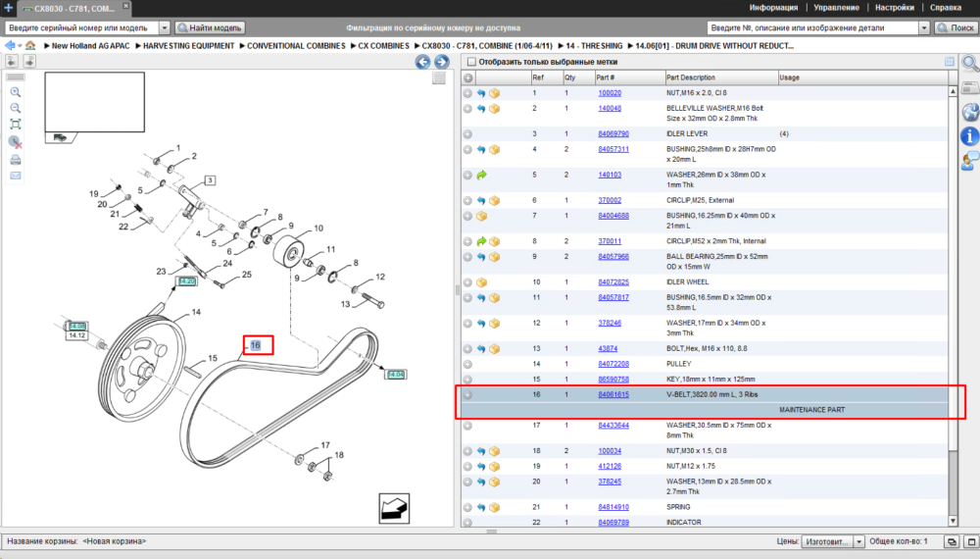
Task: Click the box icon for NUT M16 row
Action: click(494, 93)
